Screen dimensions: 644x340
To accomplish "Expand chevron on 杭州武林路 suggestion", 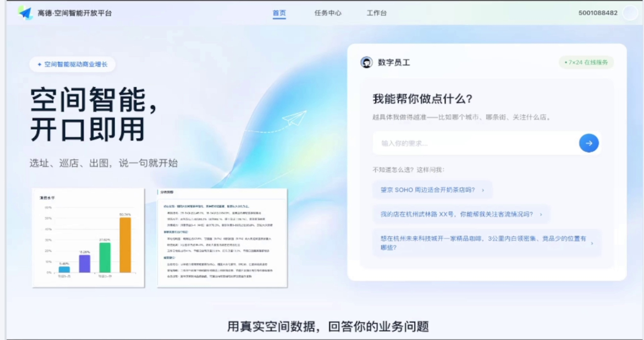I will coord(541,215).
